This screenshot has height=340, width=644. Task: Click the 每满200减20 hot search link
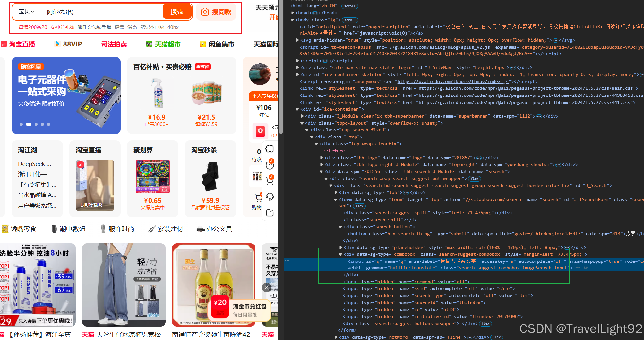point(33,27)
